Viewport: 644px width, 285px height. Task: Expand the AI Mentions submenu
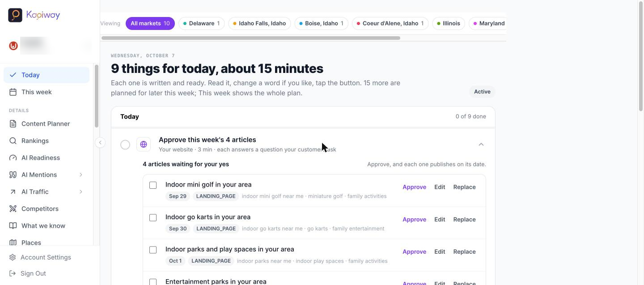click(x=81, y=174)
